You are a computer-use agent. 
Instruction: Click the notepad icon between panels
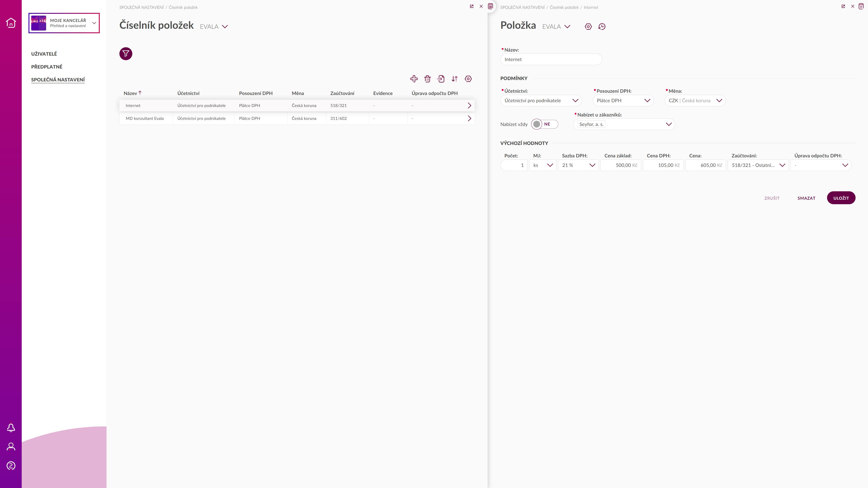pyautogui.click(x=491, y=6)
